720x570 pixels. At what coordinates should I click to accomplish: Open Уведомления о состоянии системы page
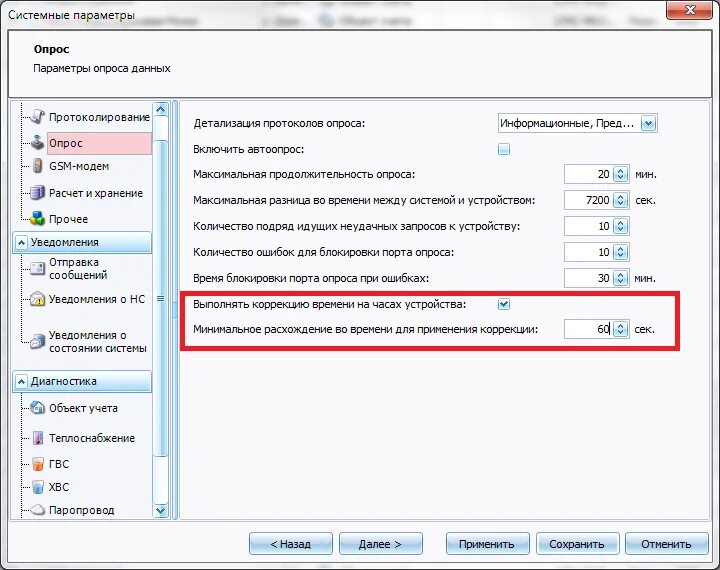[x=97, y=342]
